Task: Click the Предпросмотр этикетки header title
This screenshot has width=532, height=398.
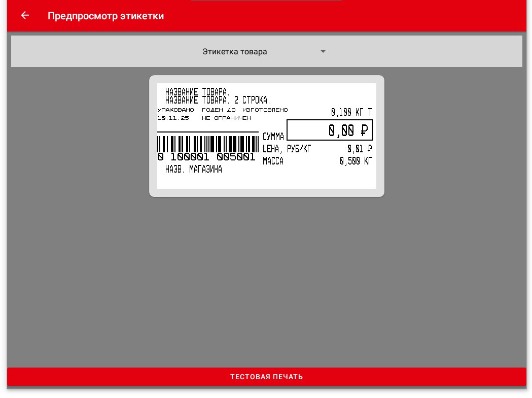Action: click(105, 16)
